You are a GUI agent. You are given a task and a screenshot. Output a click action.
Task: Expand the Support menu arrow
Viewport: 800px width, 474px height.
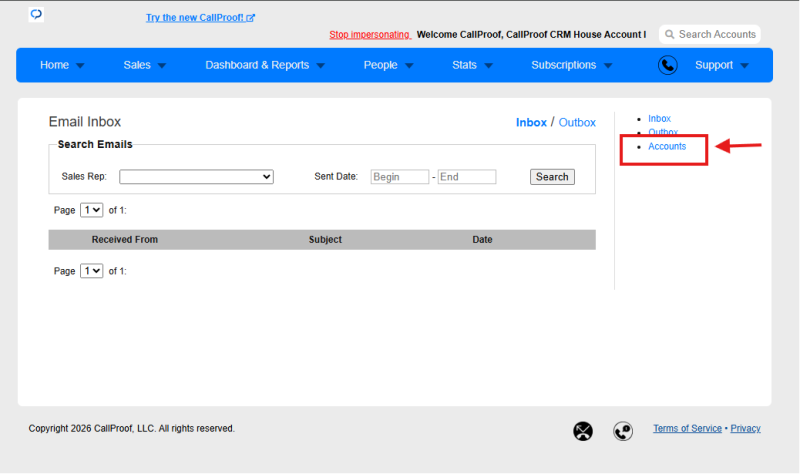tap(744, 66)
